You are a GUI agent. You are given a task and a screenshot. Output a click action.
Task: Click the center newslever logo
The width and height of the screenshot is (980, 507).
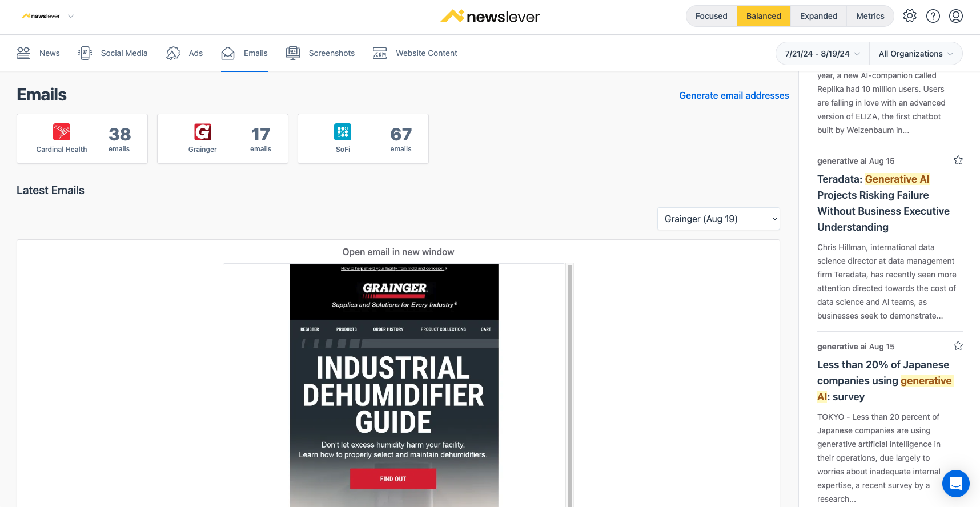pos(490,17)
